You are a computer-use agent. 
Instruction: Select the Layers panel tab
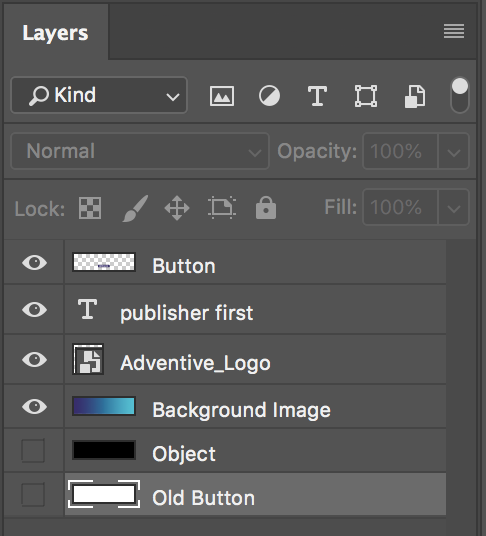(56, 33)
